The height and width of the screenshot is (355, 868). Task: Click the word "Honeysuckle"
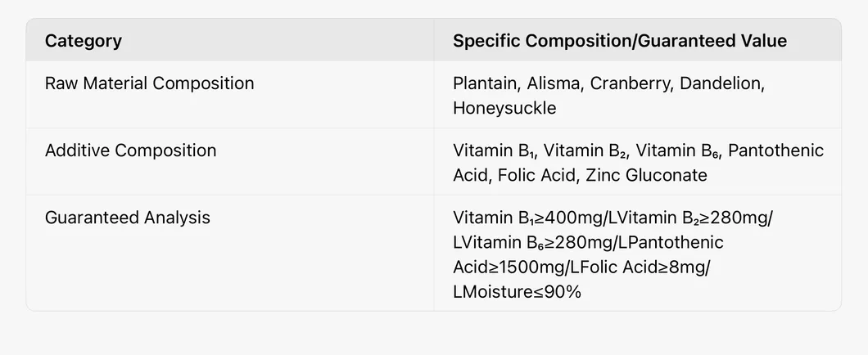tap(504, 108)
